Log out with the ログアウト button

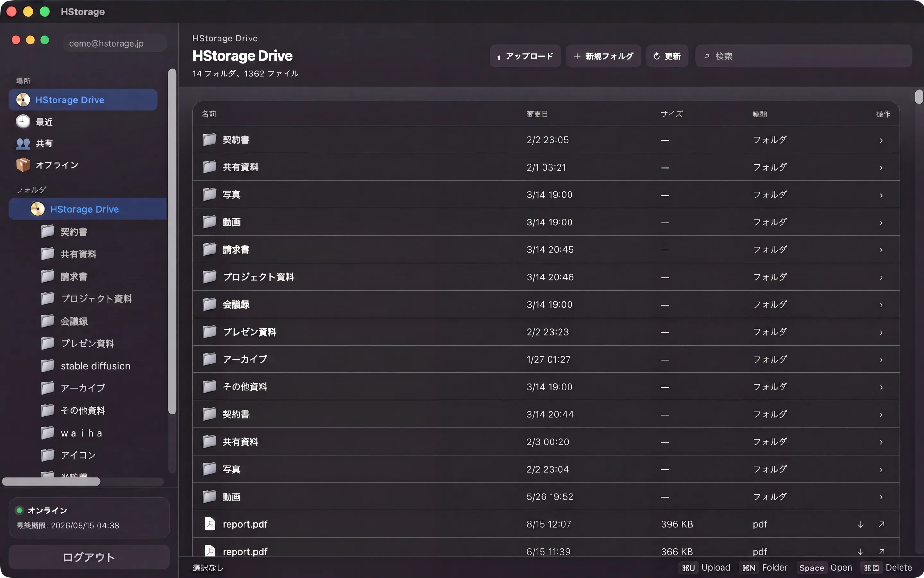89,557
